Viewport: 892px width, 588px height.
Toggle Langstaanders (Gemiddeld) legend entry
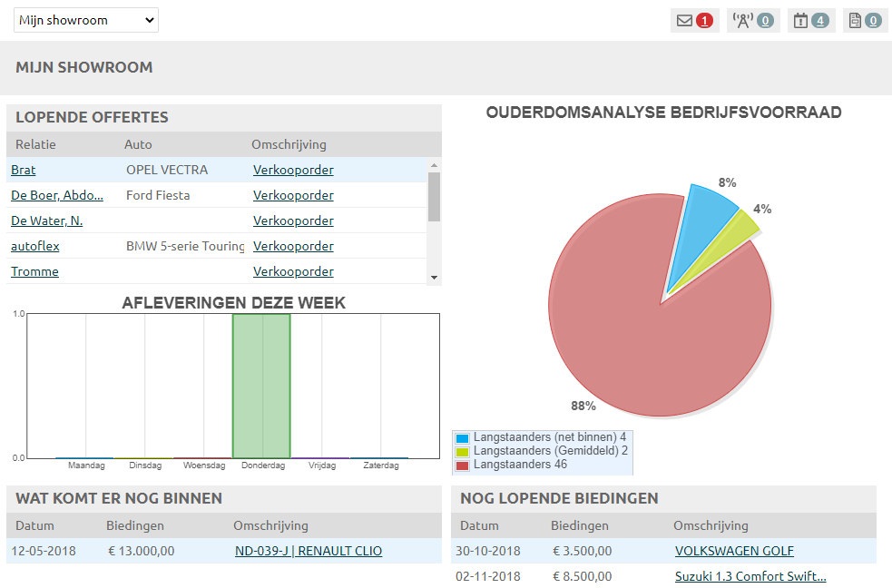[542, 451]
